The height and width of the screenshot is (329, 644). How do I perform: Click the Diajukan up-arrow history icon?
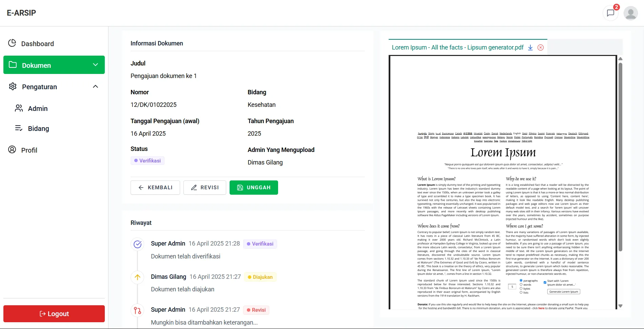pyautogui.click(x=137, y=277)
